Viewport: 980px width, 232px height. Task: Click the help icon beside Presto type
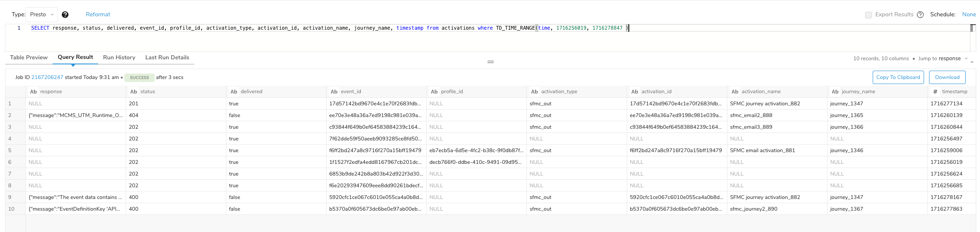(65, 15)
